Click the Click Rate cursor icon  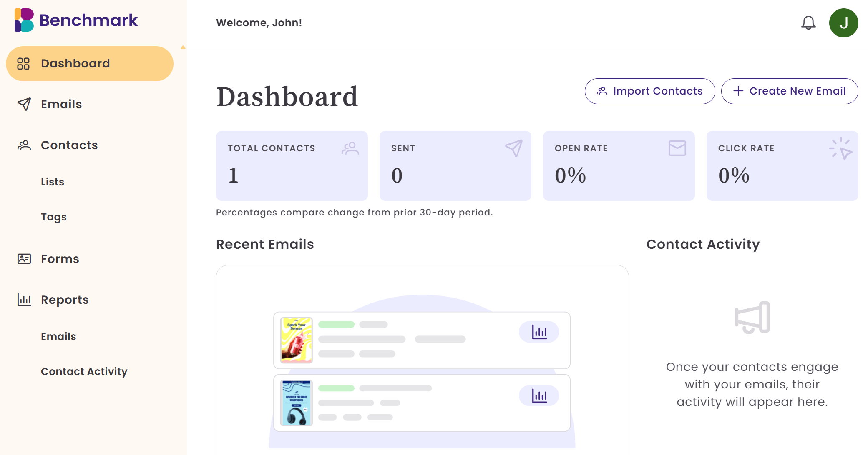[x=842, y=148]
